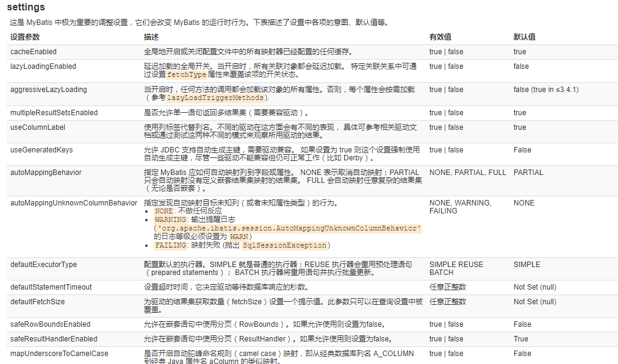Click the 'settings' heading
Image resolution: width=618 pixels, height=364 pixels.
pyautogui.click(x=26, y=7)
